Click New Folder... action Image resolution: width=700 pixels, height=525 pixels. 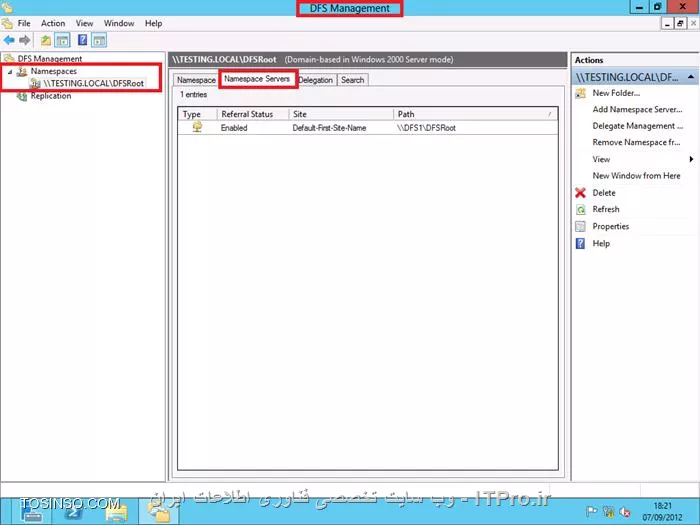coord(616,93)
